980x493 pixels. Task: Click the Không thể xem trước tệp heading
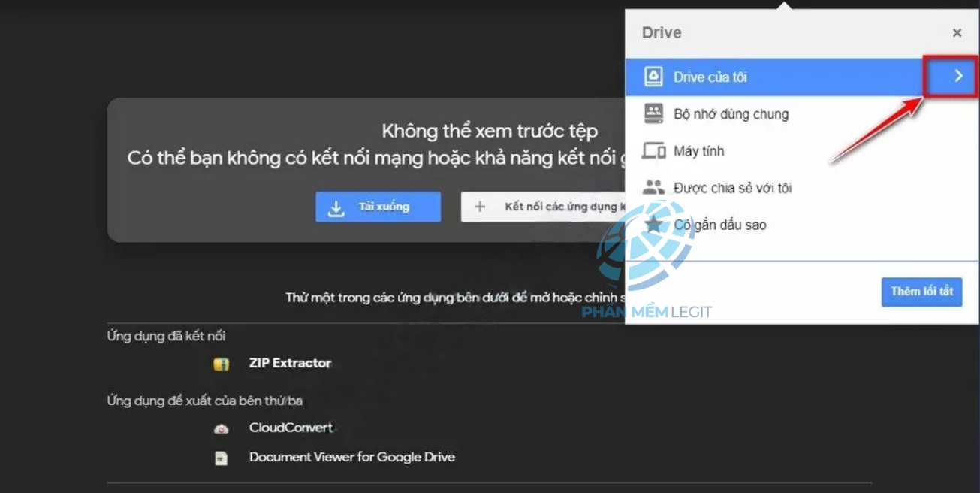tap(490, 131)
